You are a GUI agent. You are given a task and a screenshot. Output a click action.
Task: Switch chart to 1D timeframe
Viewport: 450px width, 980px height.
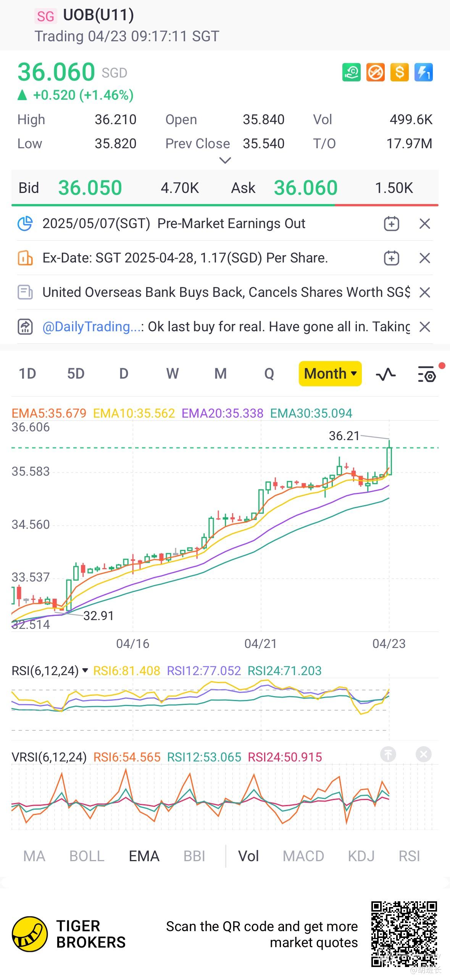click(x=27, y=374)
